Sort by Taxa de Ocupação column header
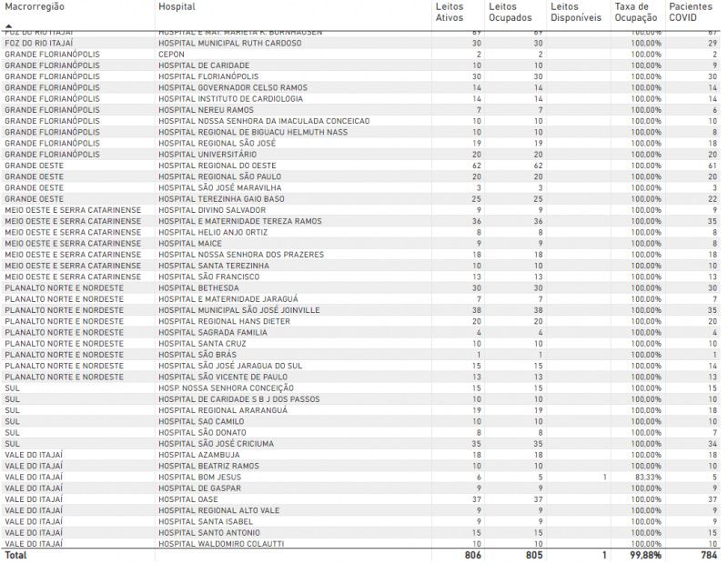Image resolution: width=728 pixels, height=564 pixels. pos(636,13)
